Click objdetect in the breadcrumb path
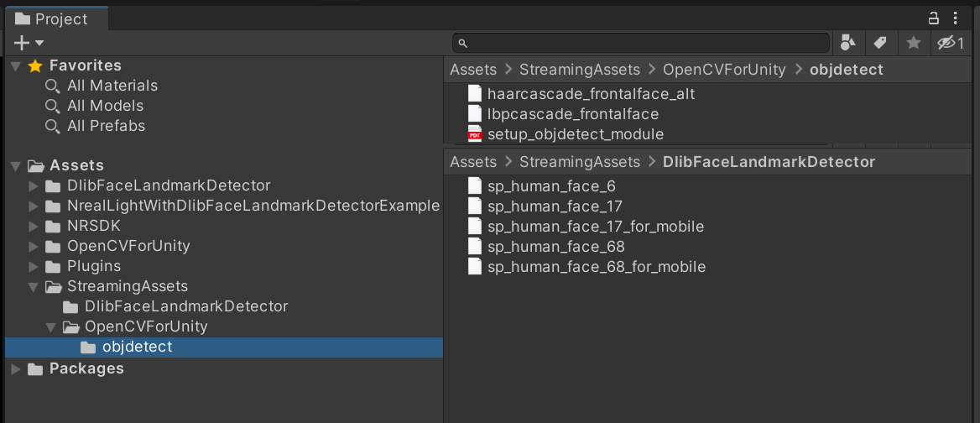Screen dimensions: 980x423 point(847,70)
